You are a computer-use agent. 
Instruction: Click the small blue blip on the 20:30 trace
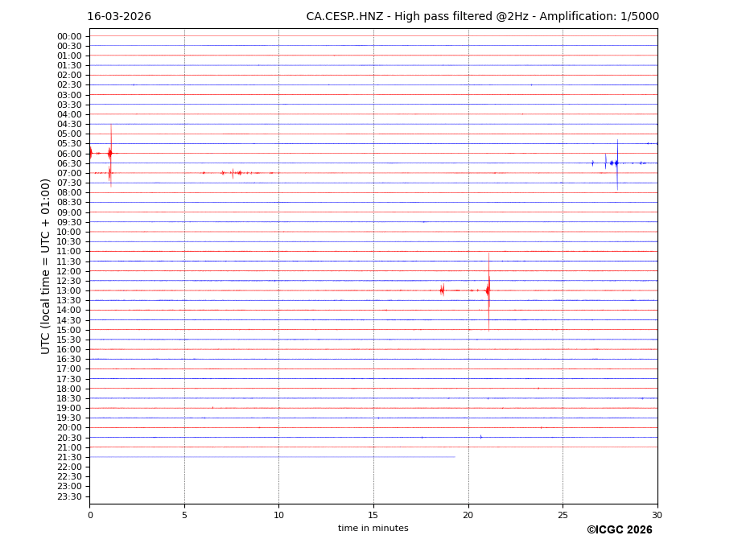coord(481,437)
